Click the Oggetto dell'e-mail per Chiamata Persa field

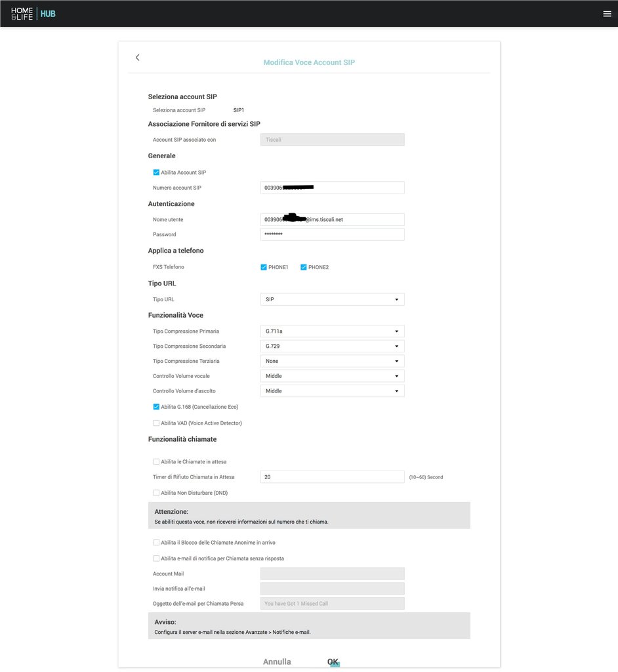pyautogui.click(x=332, y=604)
